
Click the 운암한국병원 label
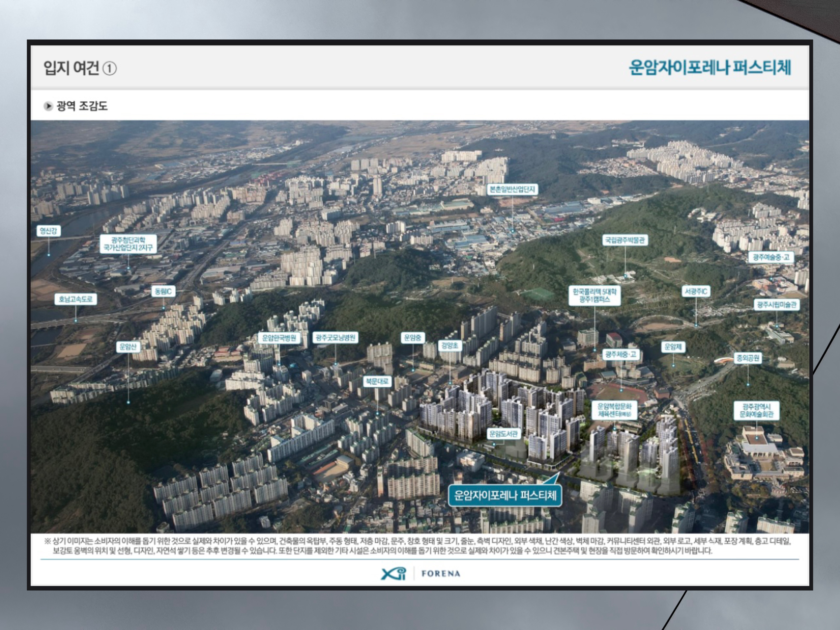tap(279, 338)
